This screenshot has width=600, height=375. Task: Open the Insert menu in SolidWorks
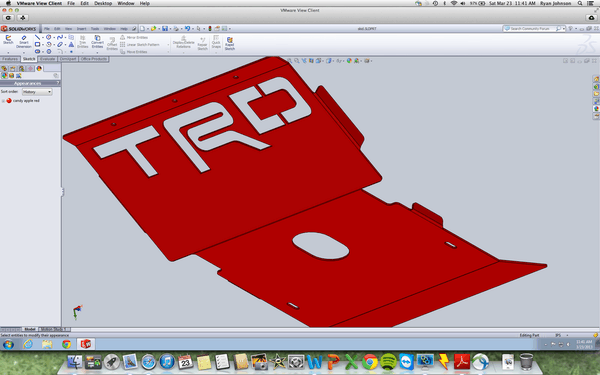click(81, 29)
